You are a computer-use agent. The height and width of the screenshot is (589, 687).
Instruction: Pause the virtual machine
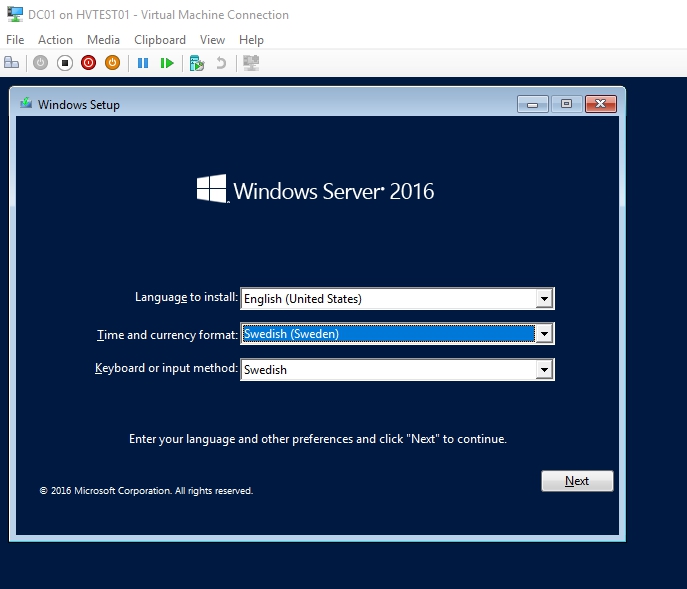pyautogui.click(x=143, y=63)
